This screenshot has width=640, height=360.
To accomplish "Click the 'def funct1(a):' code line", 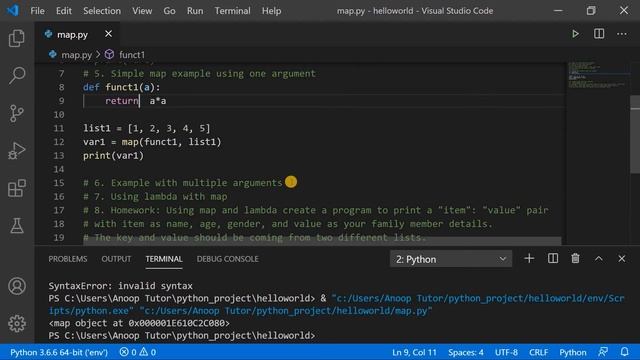I will [x=122, y=87].
